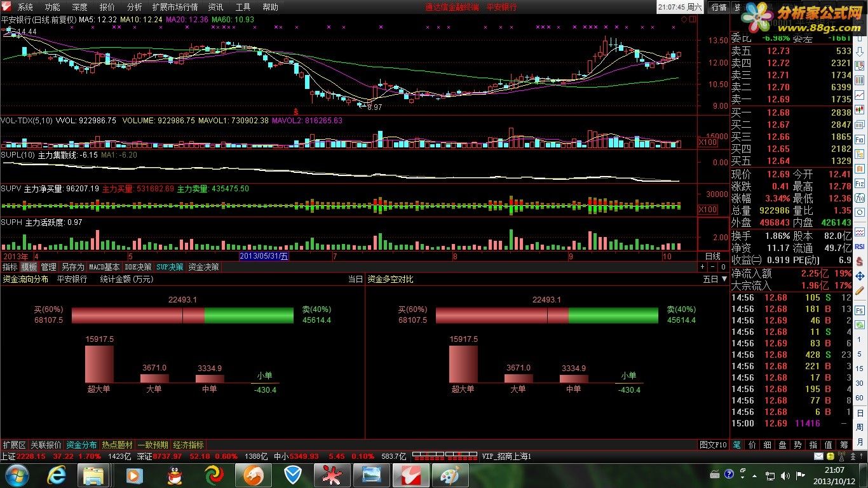The width and height of the screenshot is (868, 488).
Task: Click the 管理 button
Action: [49, 267]
